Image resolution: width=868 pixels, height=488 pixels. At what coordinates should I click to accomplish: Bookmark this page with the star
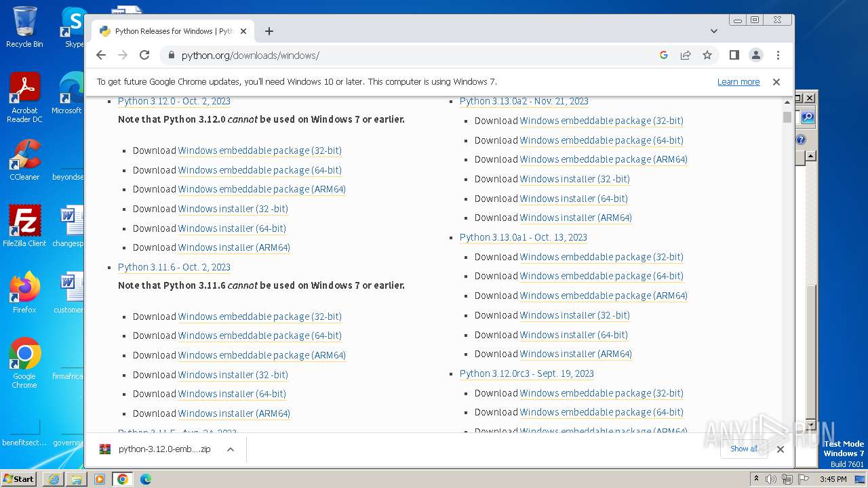click(707, 55)
